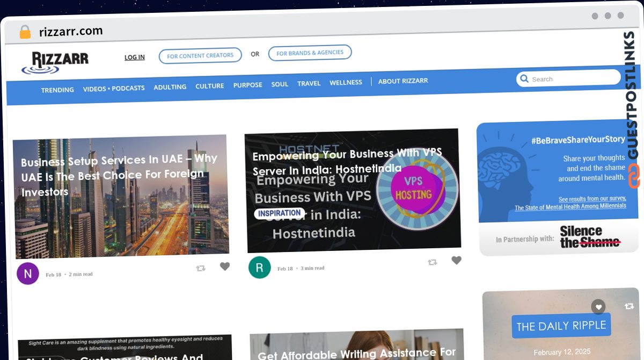Open Business Setup Services in UAE article
This screenshot has width=644, height=360.
119,175
